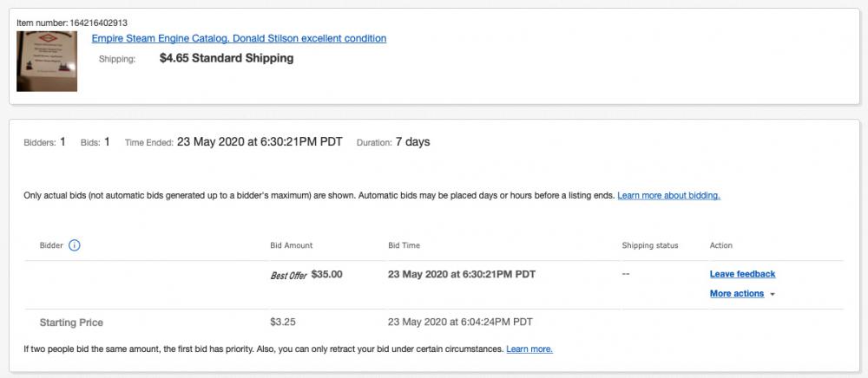Click the Starting Price row label

(71, 323)
